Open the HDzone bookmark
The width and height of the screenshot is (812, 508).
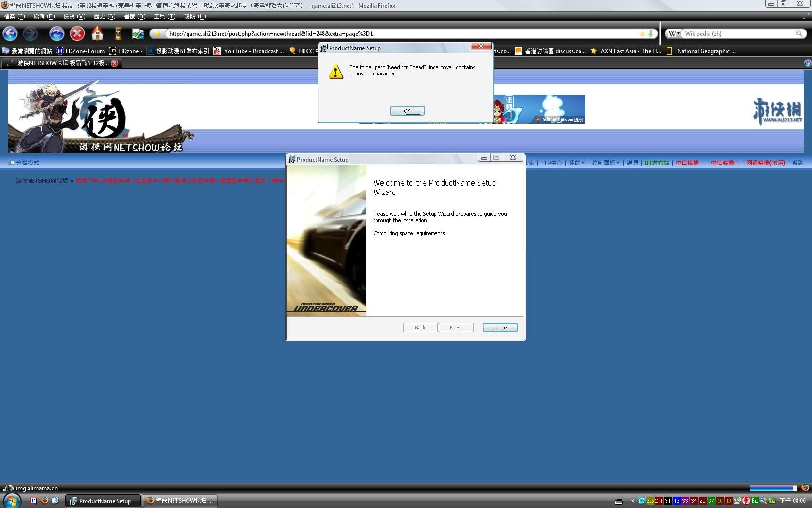125,51
